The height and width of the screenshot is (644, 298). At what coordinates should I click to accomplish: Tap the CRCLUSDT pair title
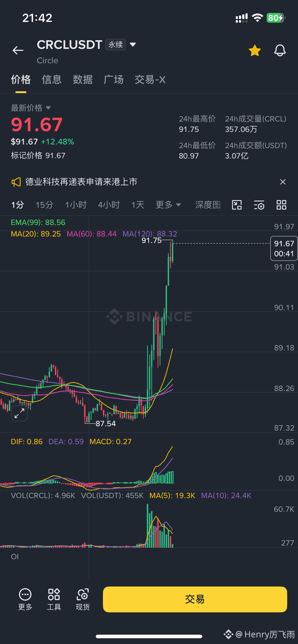point(70,45)
